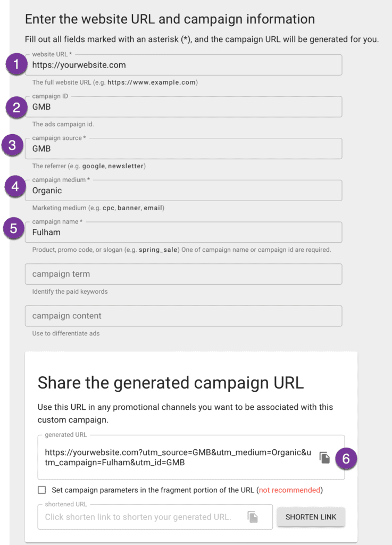Viewport: 392px width, 545px height.
Task: Click the copy icon for shortened URL
Action: [253, 517]
